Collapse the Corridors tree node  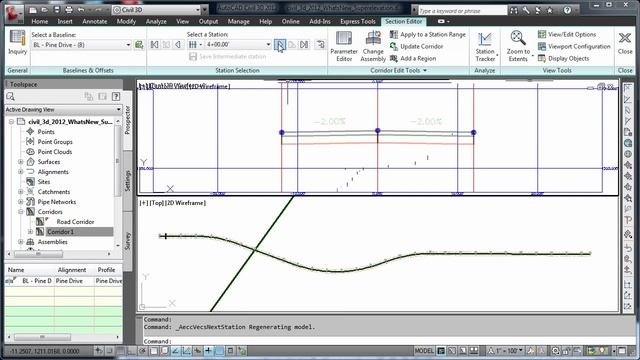[20, 212]
